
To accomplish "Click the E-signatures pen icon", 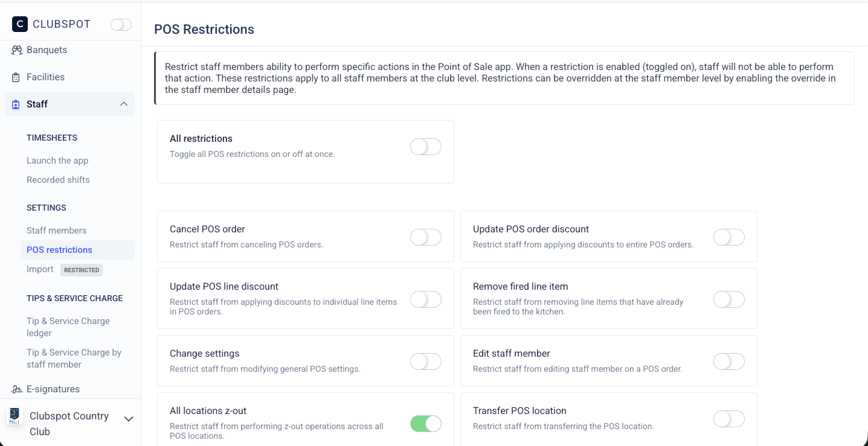I will 16,389.
